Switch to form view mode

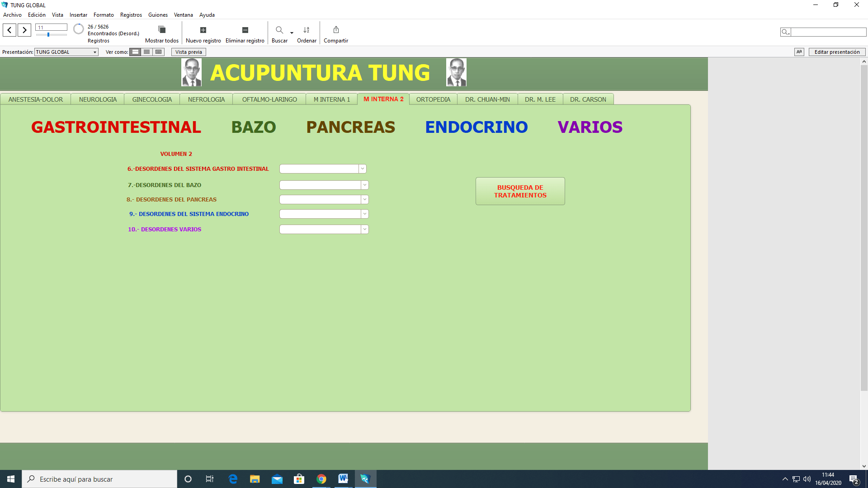coord(135,52)
